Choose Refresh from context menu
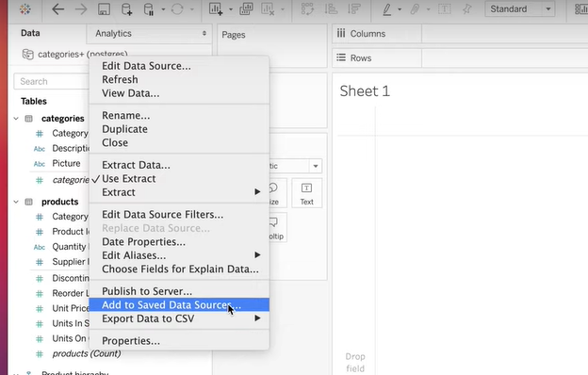Screen dimensions: 588x375 179,79
